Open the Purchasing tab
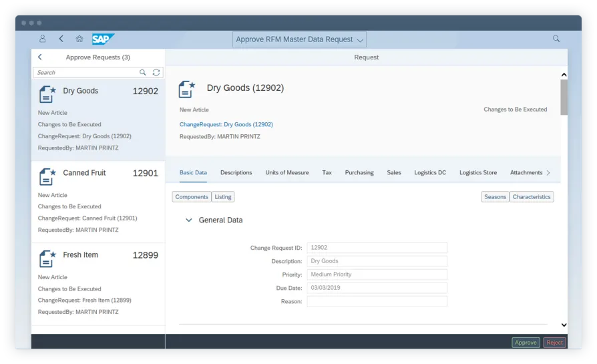 [x=359, y=173]
